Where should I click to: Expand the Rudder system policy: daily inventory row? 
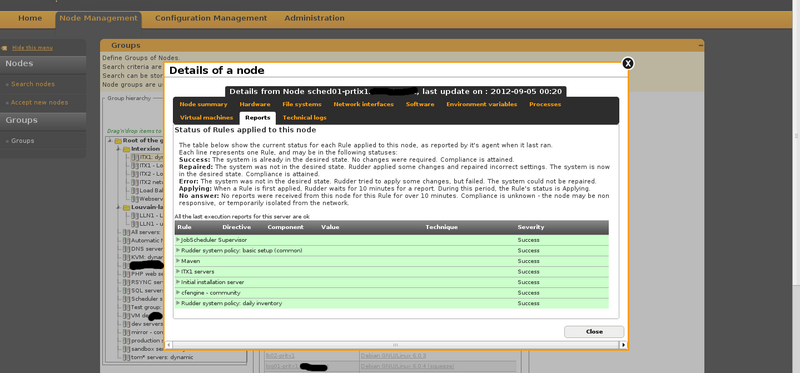pos(178,303)
